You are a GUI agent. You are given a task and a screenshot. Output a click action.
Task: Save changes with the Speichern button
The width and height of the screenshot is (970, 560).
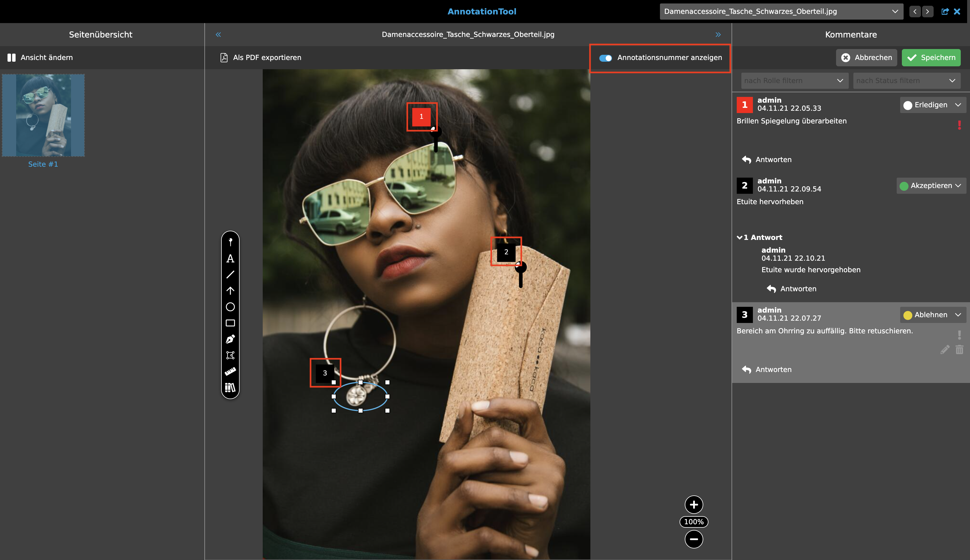tap(931, 57)
